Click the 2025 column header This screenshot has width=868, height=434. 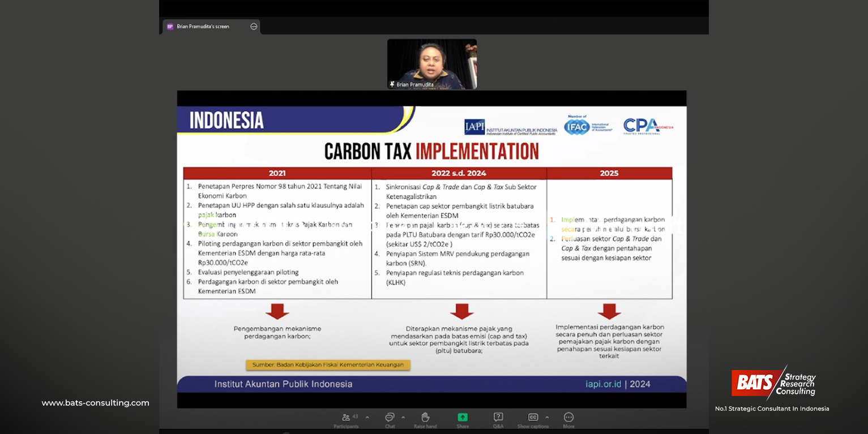609,173
